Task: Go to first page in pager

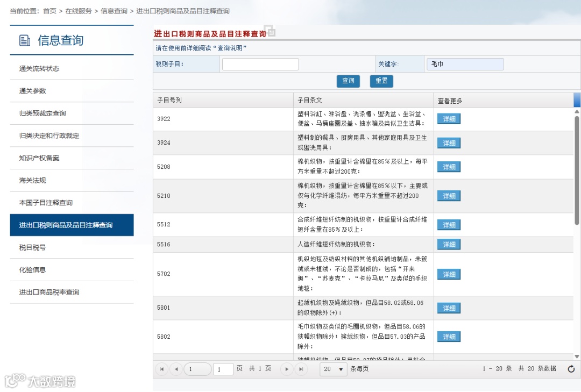Action: point(161,369)
